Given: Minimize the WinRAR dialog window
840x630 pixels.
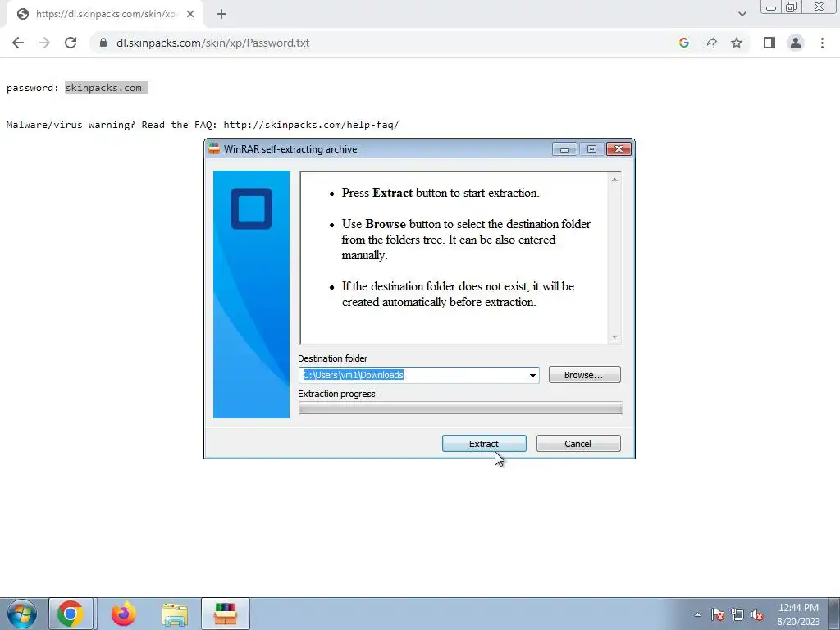Looking at the screenshot, I should coord(564,149).
